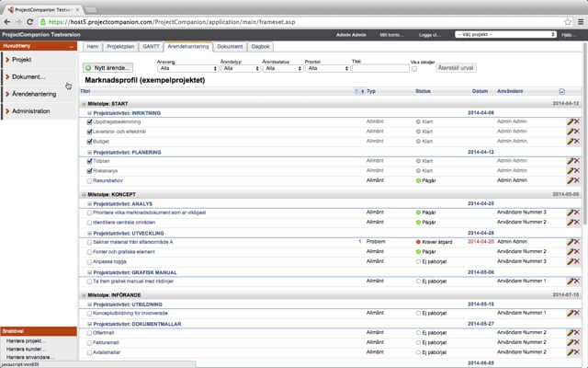
Task: Check the 'Anpassa logga' checkbox
Action: 89,261
